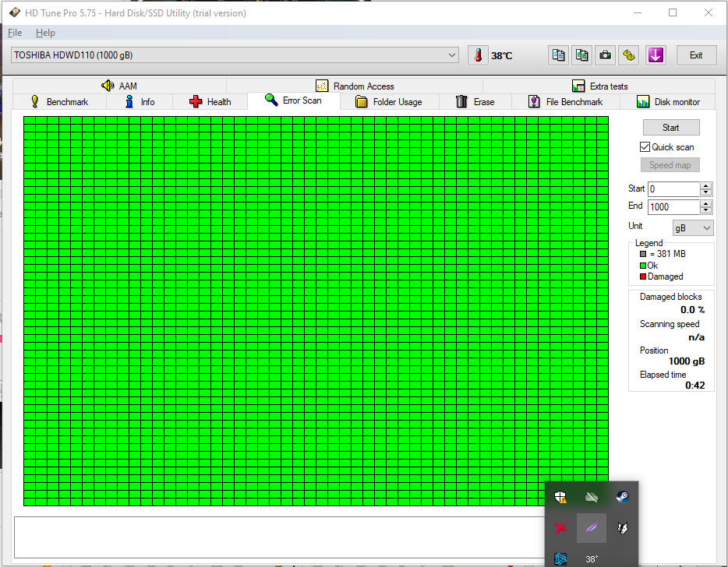Click the Start position input field
This screenshot has width=728, height=567.
(x=673, y=188)
